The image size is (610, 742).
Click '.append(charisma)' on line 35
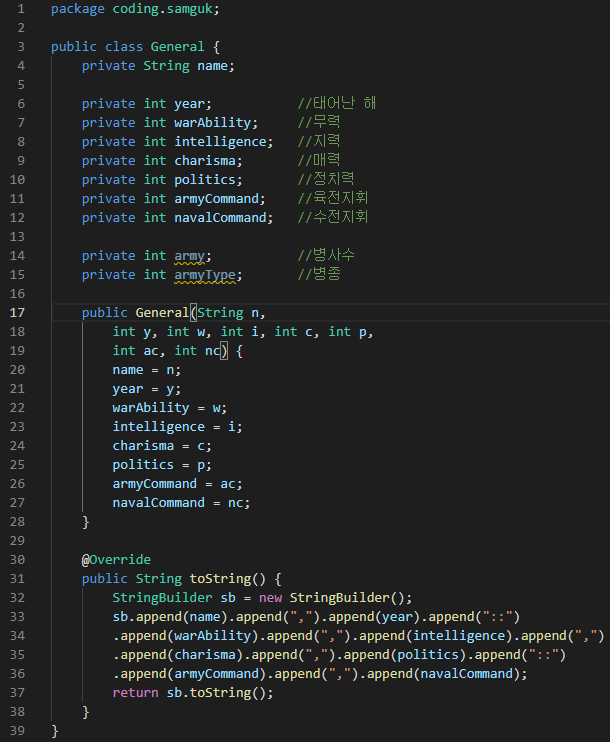pyautogui.click(x=178, y=655)
